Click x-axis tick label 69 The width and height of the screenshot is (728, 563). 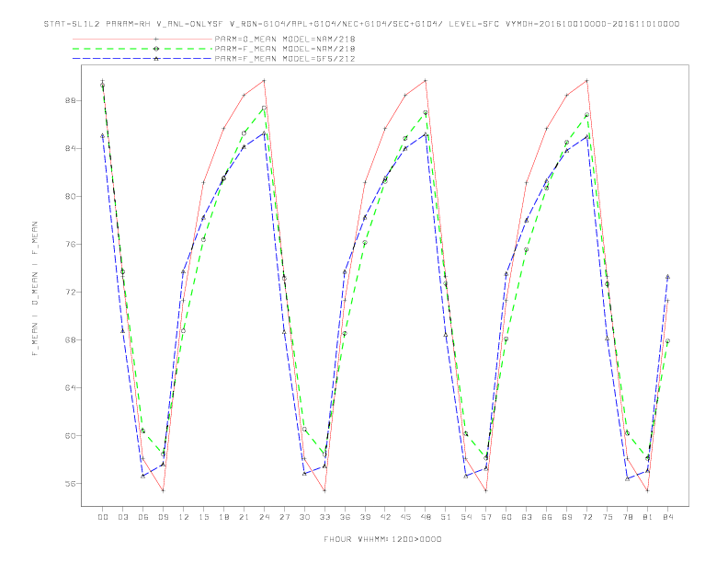click(567, 517)
